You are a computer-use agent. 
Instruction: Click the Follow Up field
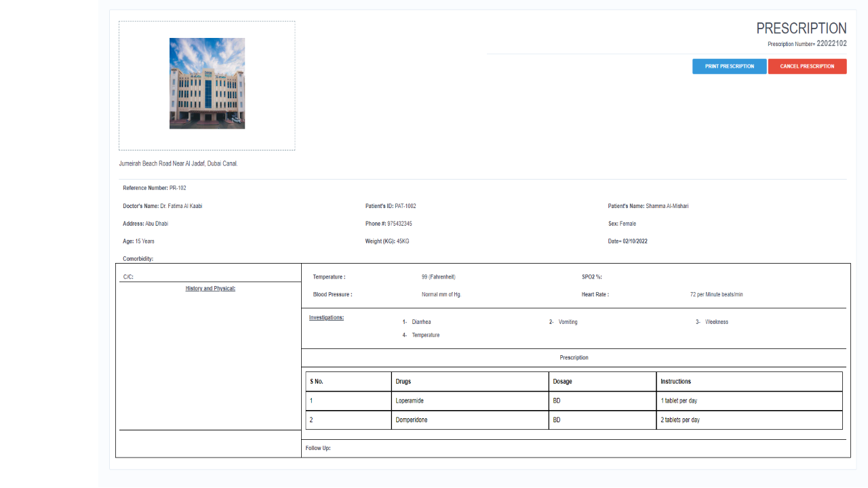pos(317,447)
